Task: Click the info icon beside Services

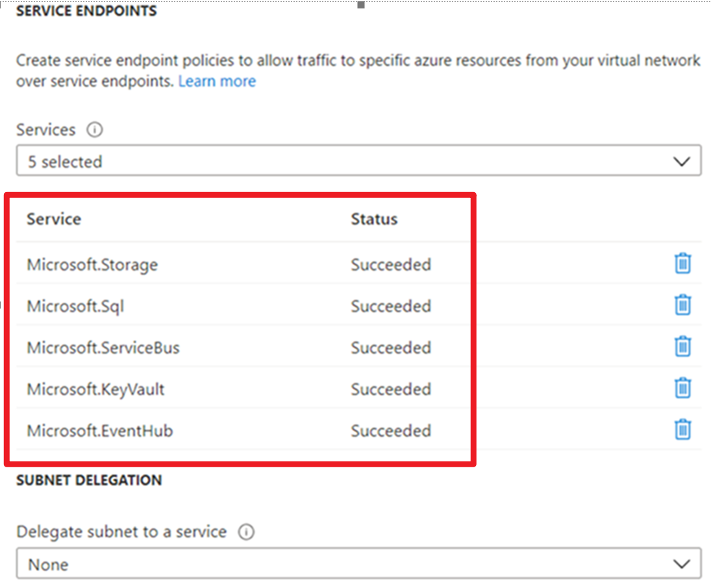Action: click(95, 130)
